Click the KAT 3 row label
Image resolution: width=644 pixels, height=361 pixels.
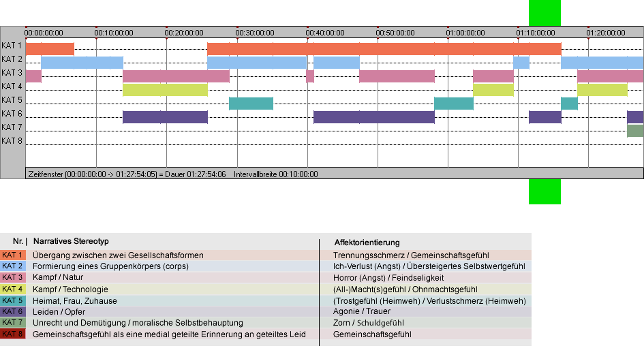click(12, 73)
